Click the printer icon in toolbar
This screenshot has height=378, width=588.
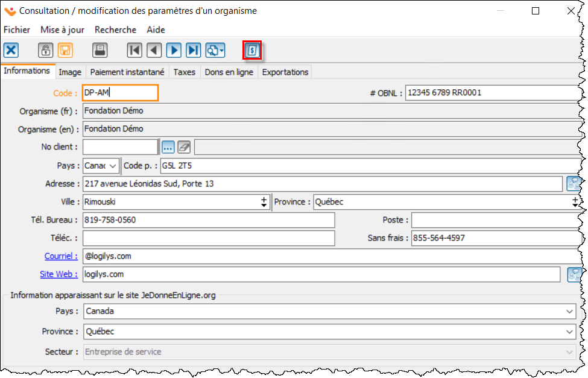tap(100, 51)
